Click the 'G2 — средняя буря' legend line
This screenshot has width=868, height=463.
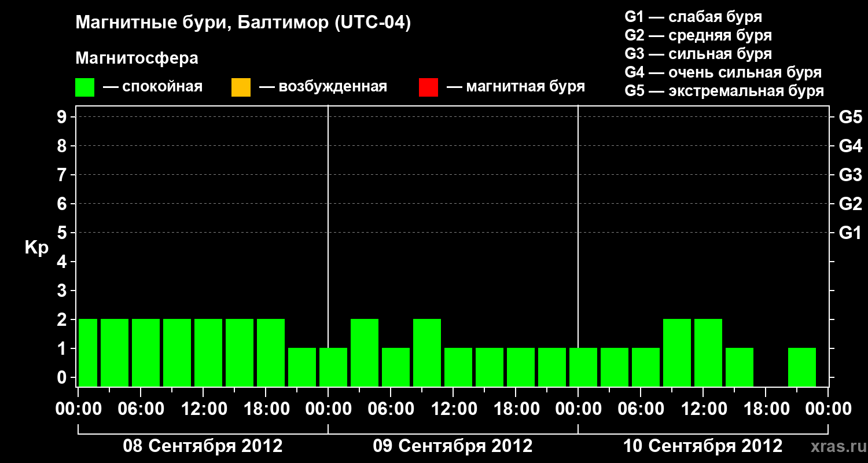pyautogui.click(x=698, y=35)
